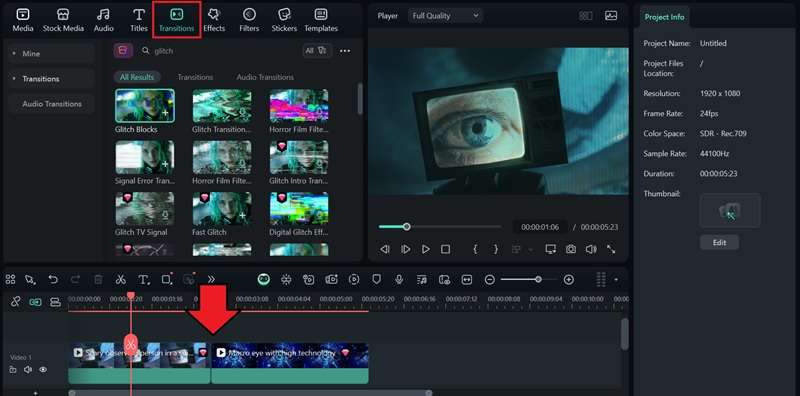
Task: Undo the last action
Action: [x=53, y=279]
